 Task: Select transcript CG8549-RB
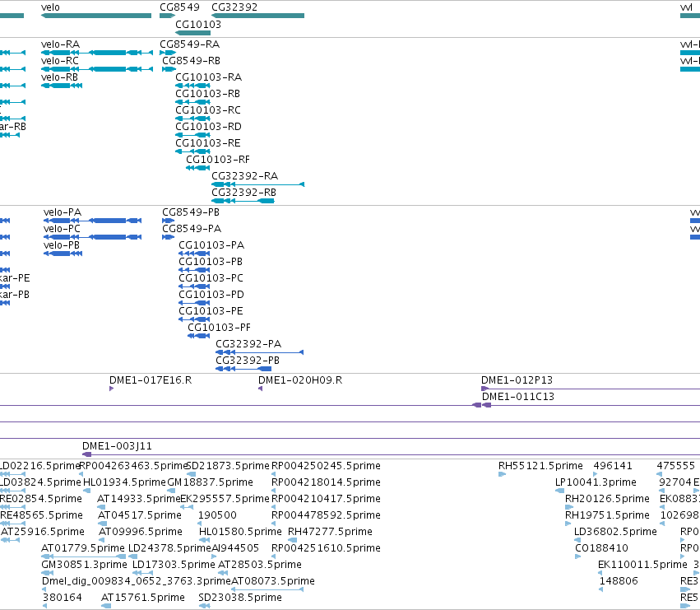[x=169, y=69]
